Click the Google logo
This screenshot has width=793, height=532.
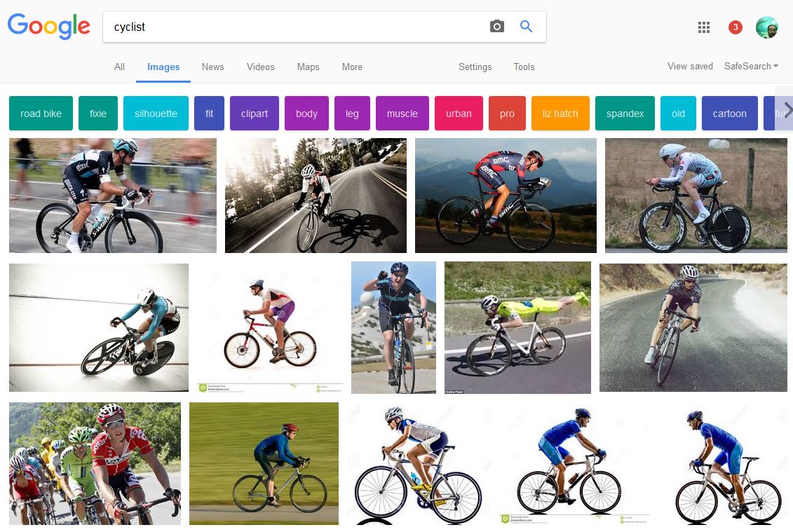[48, 27]
